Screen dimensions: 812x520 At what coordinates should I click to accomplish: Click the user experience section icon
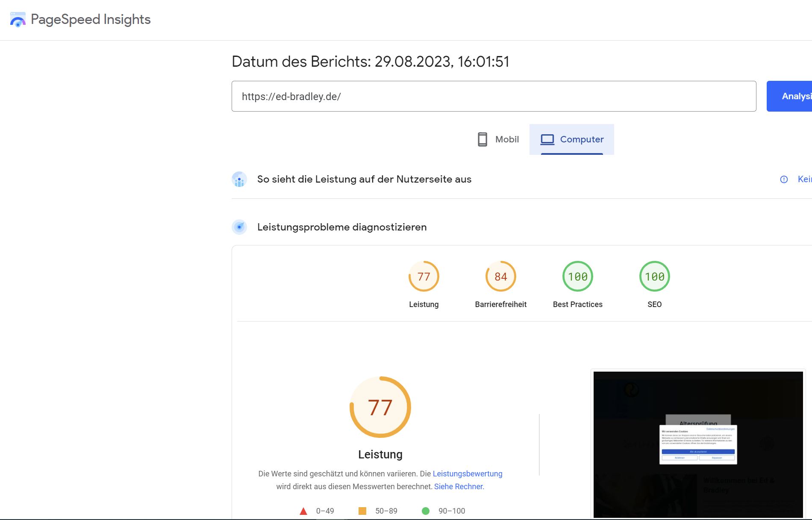click(x=239, y=179)
